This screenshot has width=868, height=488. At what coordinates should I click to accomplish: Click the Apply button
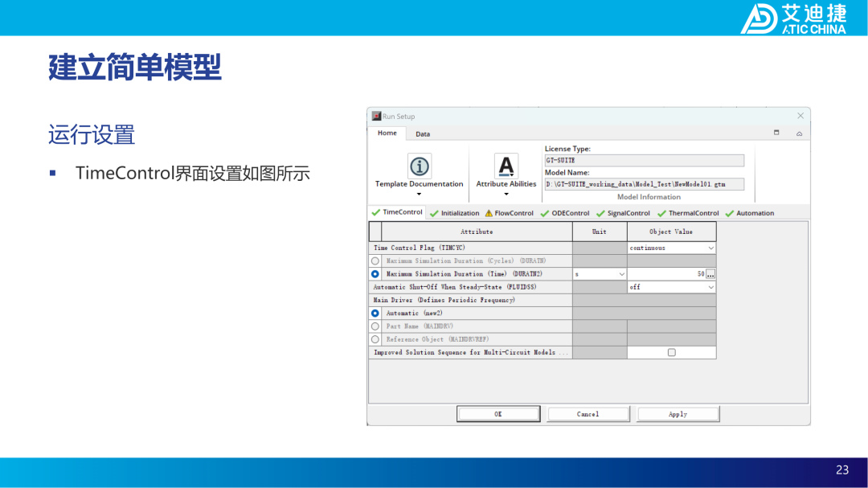click(x=678, y=414)
